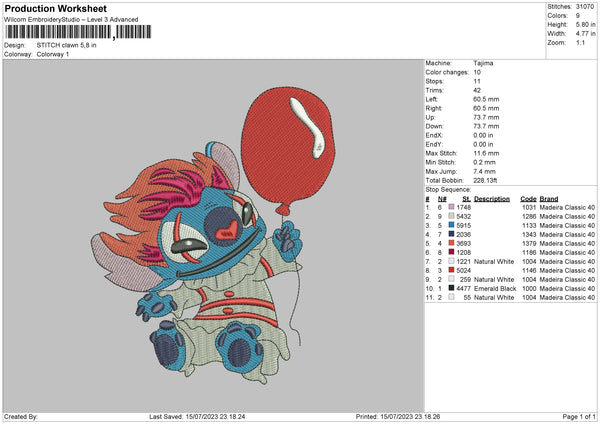
Task: Select the pink color swatch for stop 1
Action: click(452, 207)
